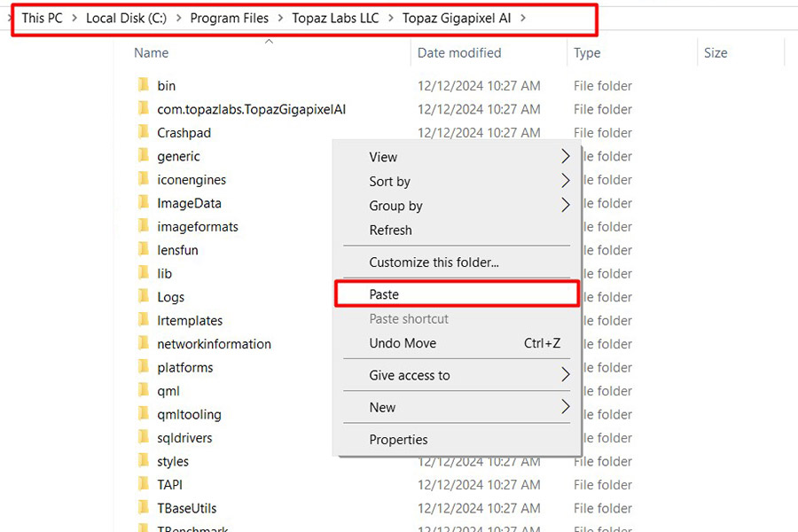The width and height of the screenshot is (798, 532).
Task: Select the styles folder name
Action: pyautogui.click(x=173, y=461)
